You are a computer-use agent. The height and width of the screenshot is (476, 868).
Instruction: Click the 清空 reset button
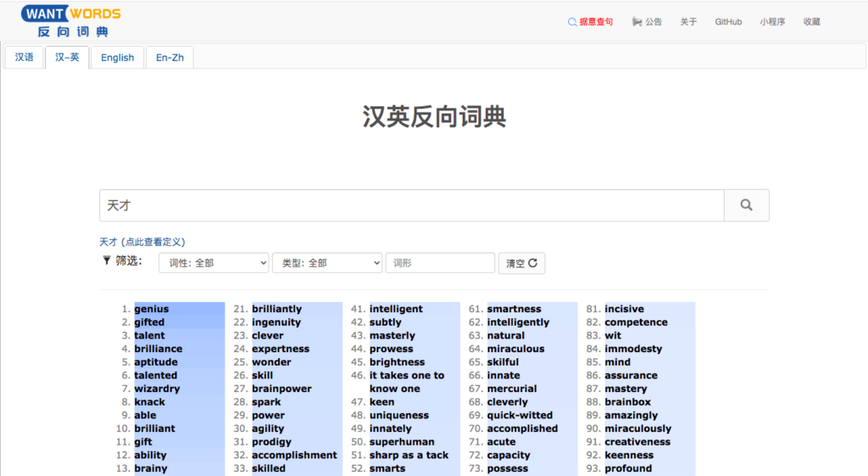tap(521, 263)
